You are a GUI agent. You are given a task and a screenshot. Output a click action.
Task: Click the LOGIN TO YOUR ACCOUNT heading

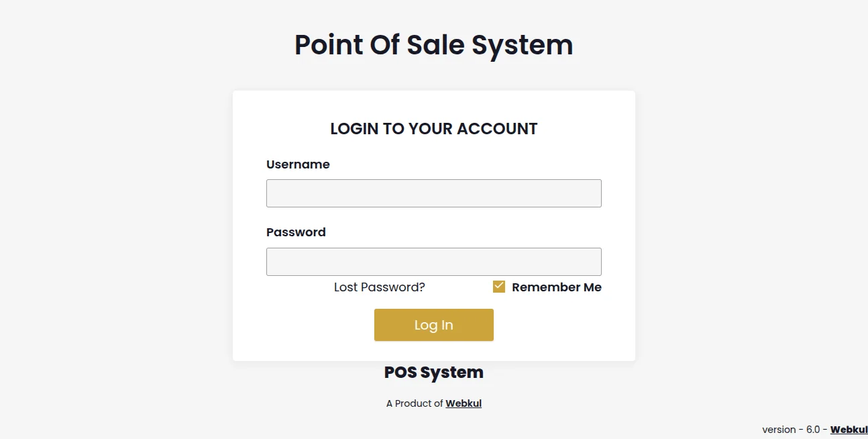[433, 128]
